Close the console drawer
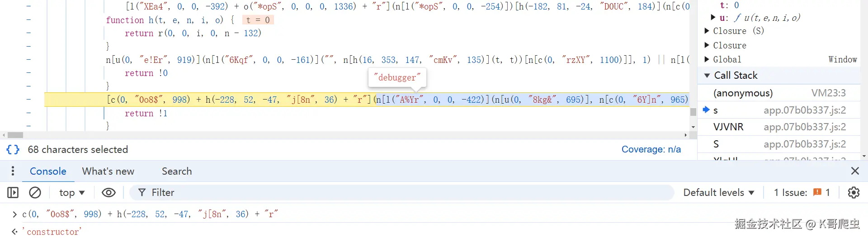 click(x=855, y=171)
